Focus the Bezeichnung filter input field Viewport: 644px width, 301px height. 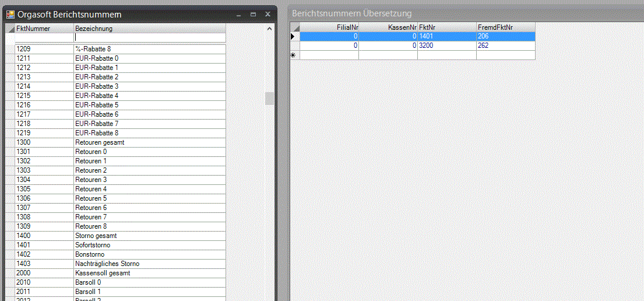149,37
